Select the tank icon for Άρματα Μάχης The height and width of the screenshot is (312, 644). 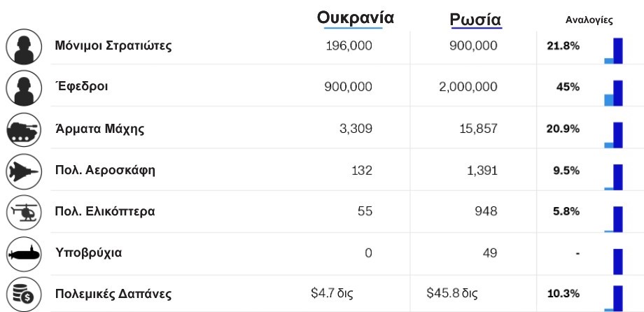(24, 129)
